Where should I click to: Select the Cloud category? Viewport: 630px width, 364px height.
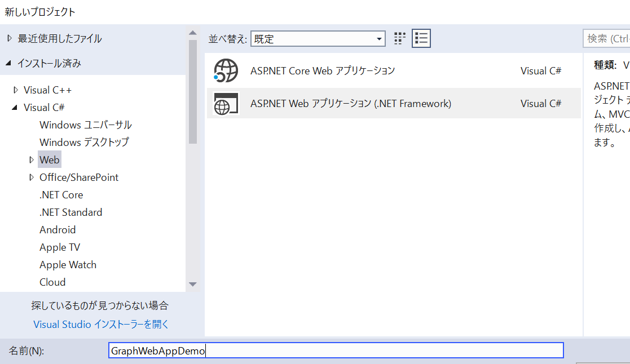[52, 282]
